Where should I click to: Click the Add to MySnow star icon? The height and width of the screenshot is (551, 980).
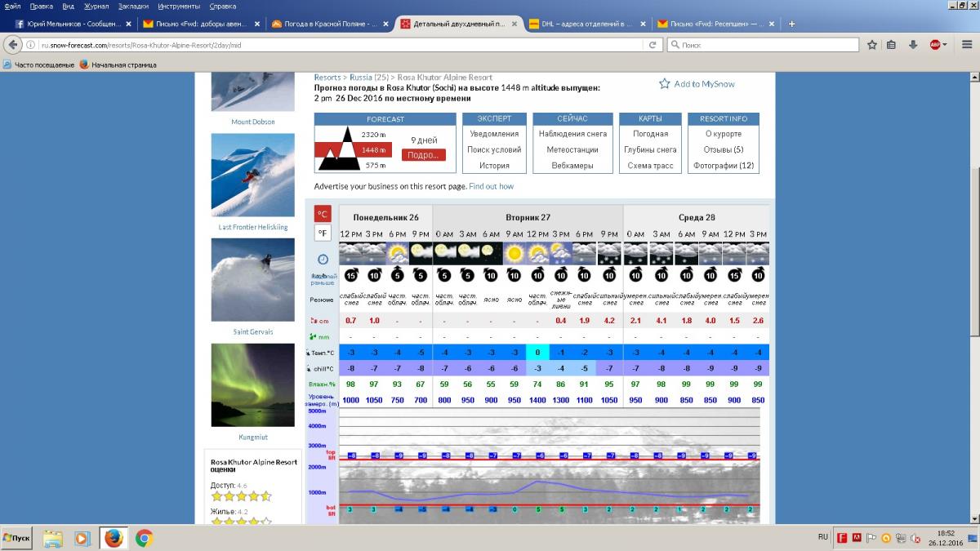pos(665,83)
